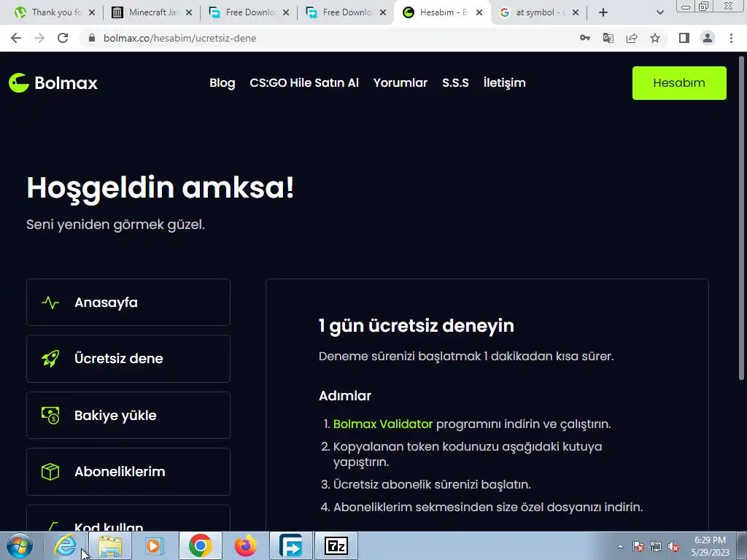Show hidden system tray icons
This screenshot has height=560, width=747.
[x=620, y=546]
